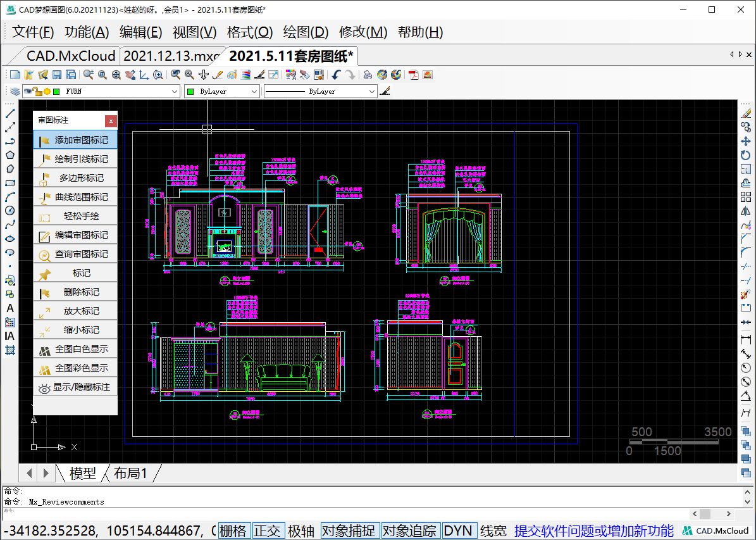Click 提交软件问题或增加新功能 link
This screenshot has height=540, width=756.
pos(593,531)
